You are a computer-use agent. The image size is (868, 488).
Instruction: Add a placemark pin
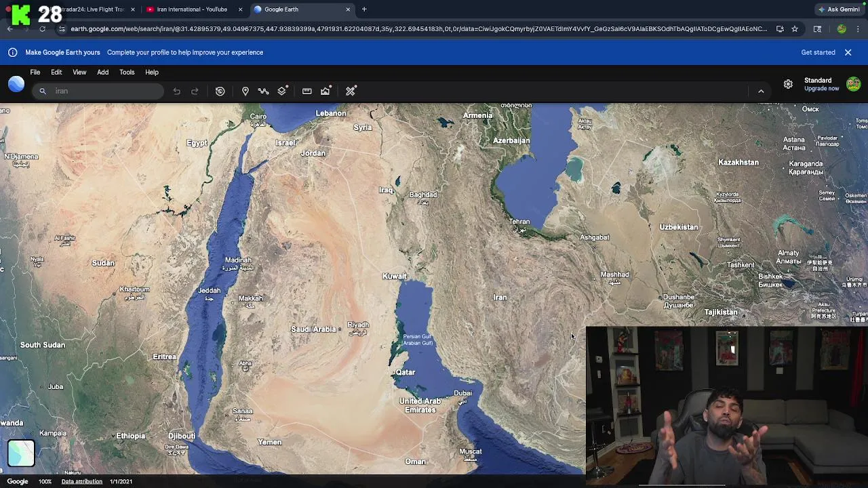pyautogui.click(x=245, y=91)
